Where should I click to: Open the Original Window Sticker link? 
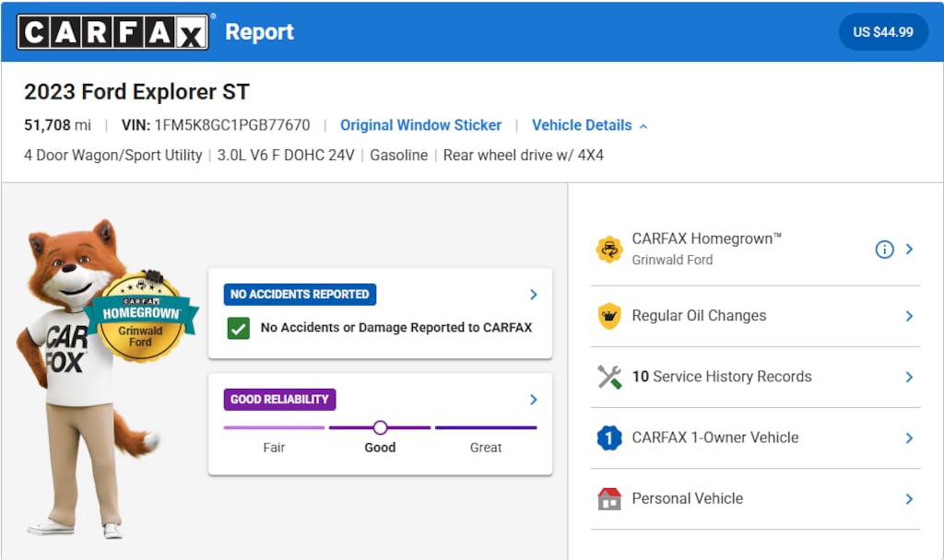coord(420,125)
